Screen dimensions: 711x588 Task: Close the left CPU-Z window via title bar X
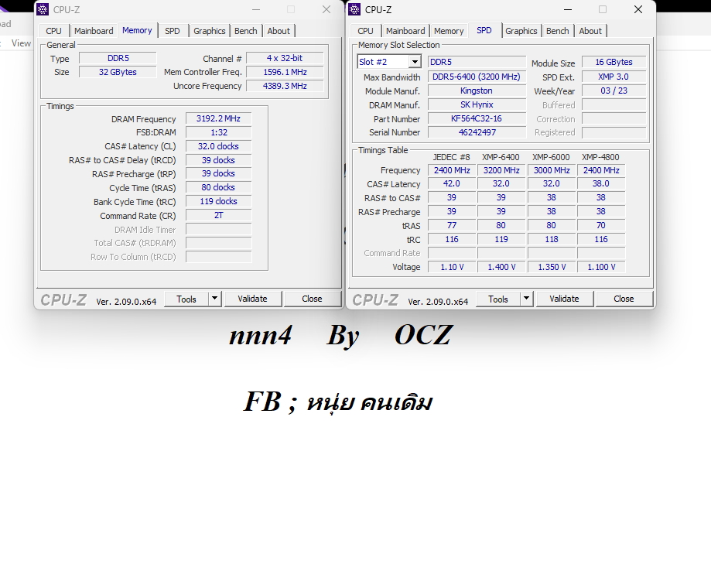[x=326, y=9]
